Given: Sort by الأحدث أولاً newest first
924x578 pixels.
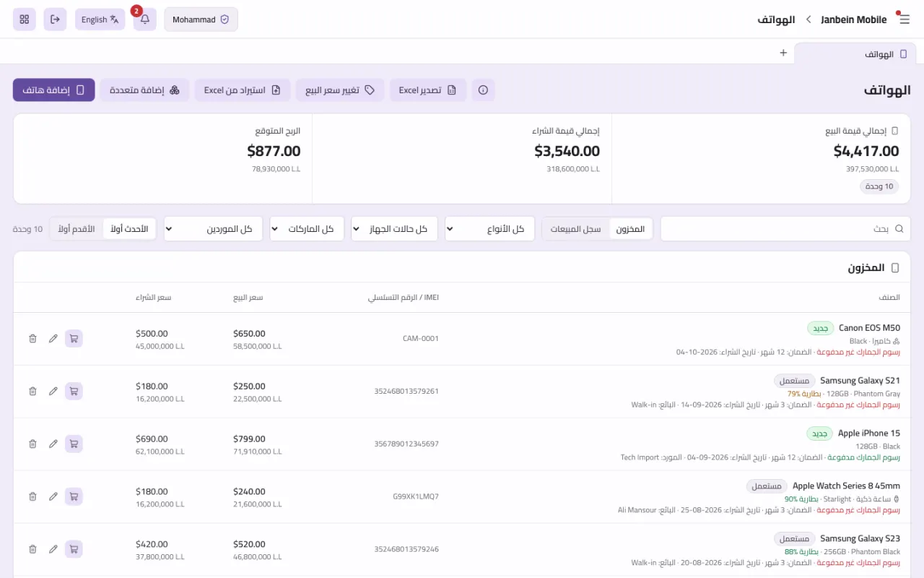Looking at the screenshot, I should tap(129, 228).
